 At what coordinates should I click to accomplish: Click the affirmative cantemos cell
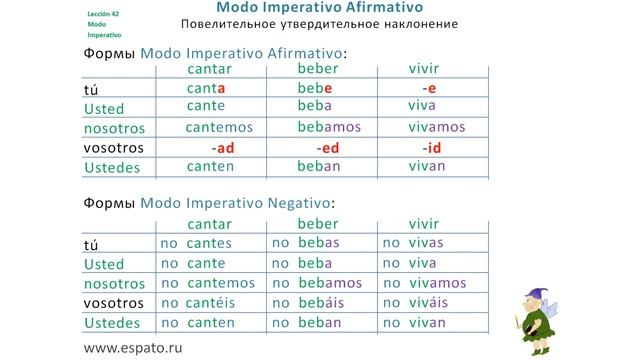219,127
